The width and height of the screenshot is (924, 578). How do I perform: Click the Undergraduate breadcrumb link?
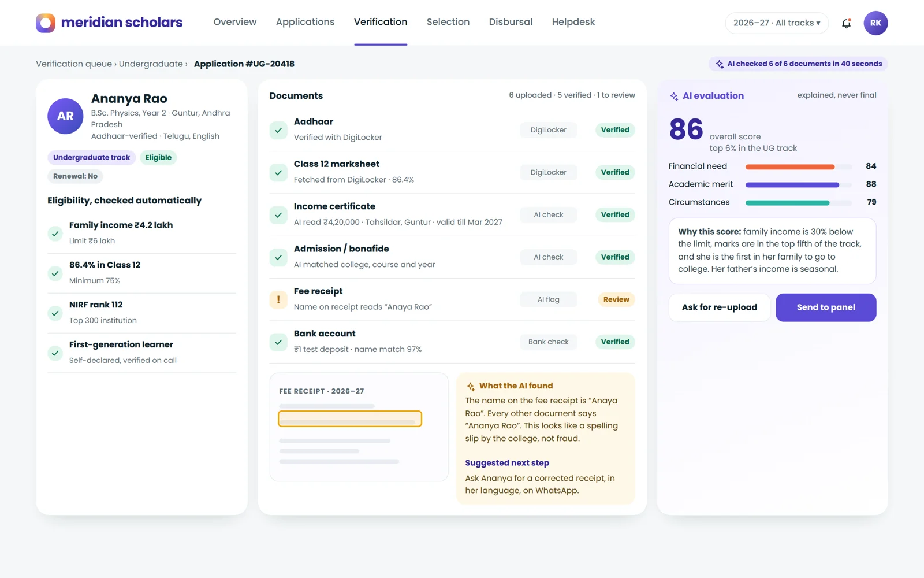tap(151, 64)
